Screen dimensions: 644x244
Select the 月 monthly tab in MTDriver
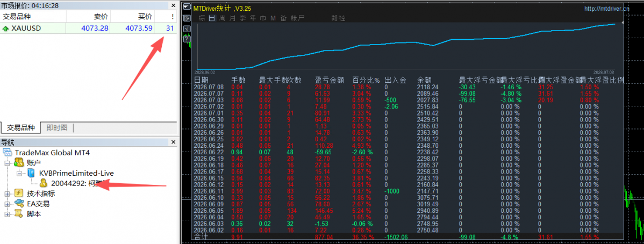232,18
